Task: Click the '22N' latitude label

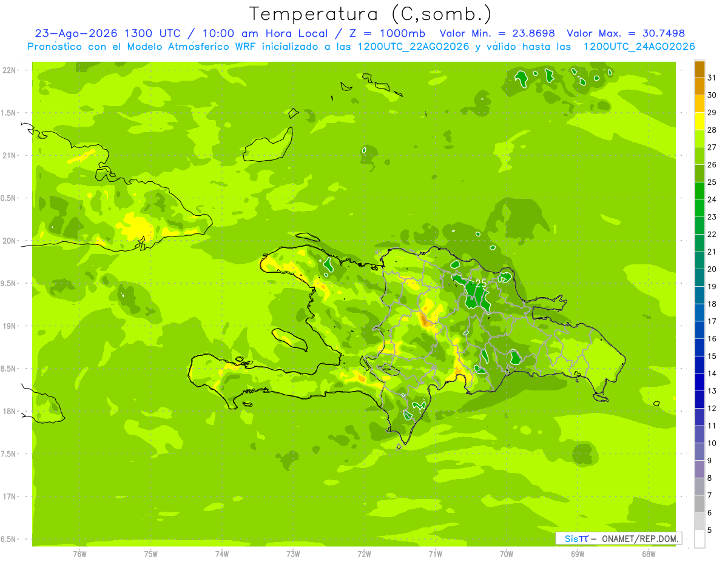Action: click(10, 70)
